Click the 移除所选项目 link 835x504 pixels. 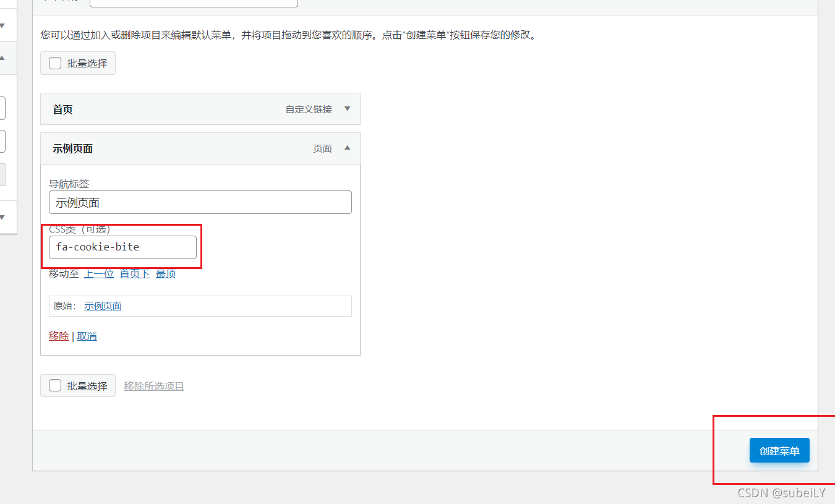point(154,386)
